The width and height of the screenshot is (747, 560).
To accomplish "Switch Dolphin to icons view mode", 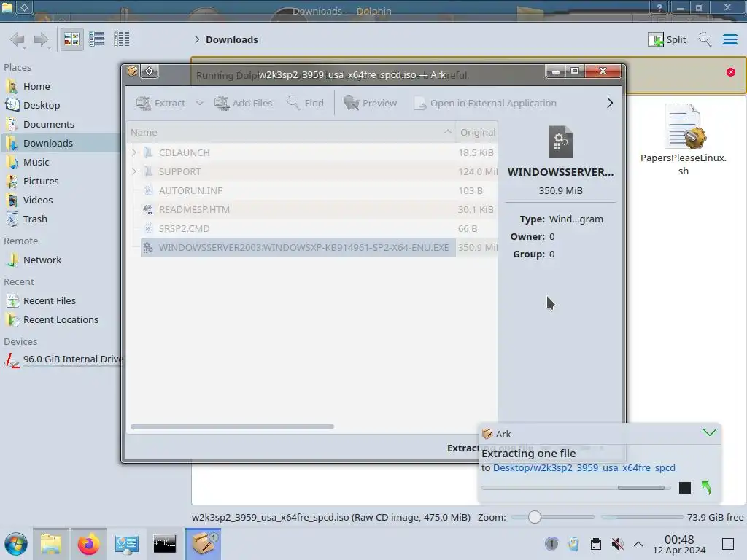I will 71,39.
